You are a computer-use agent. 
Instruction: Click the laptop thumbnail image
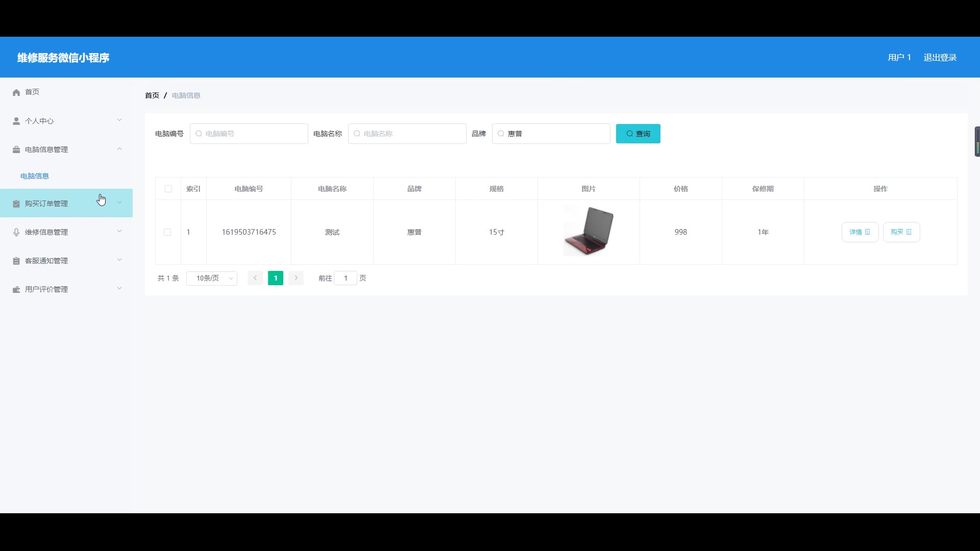[x=588, y=231]
